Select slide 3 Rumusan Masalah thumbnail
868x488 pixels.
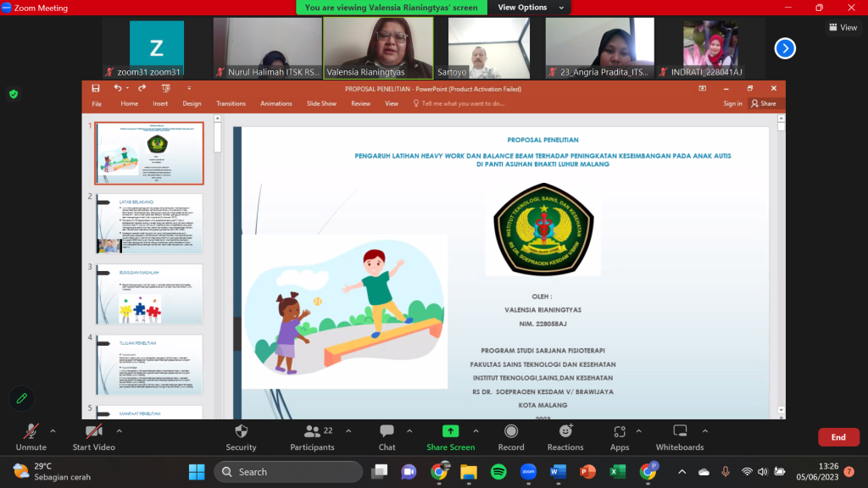pyautogui.click(x=149, y=294)
